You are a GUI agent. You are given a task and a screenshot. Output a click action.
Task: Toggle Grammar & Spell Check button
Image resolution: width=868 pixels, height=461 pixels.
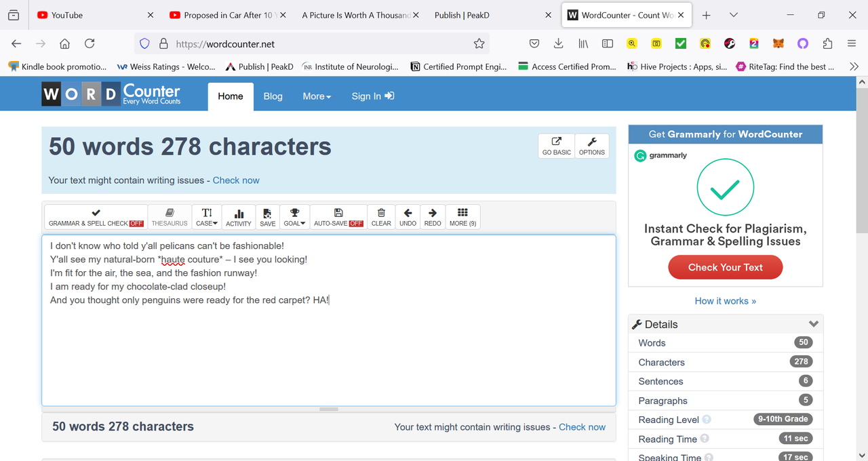click(96, 217)
